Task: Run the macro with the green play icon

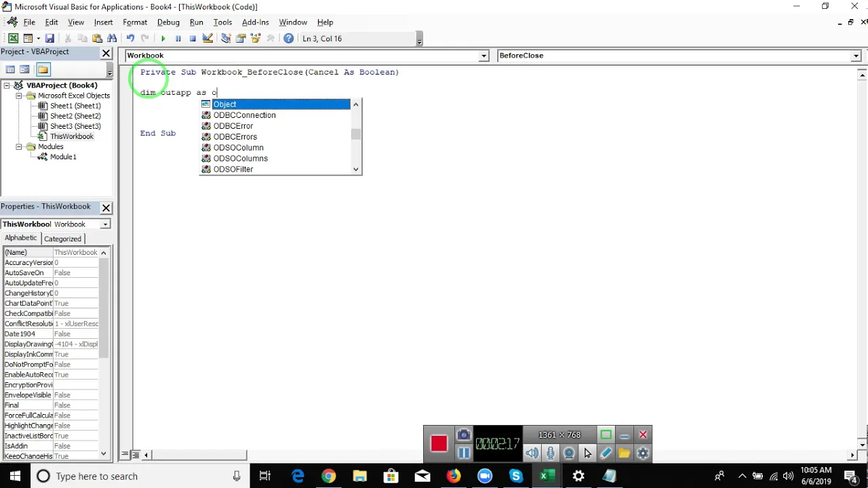Action: pos(163,39)
